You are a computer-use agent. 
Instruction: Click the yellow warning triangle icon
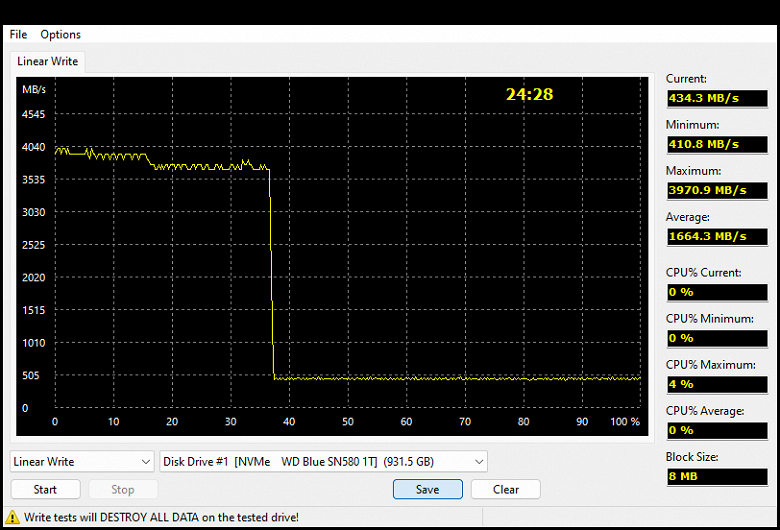click(x=12, y=517)
